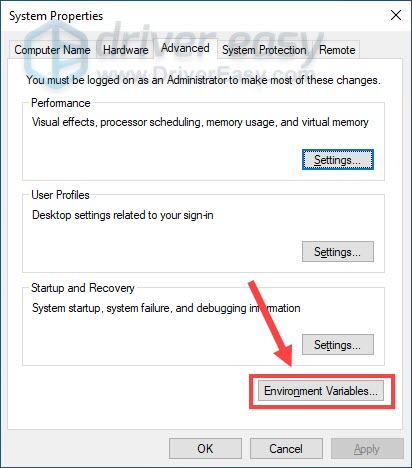Image resolution: width=412 pixels, height=468 pixels.
Task: Select the Advanced tab
Action: click(x=185, y=48)
